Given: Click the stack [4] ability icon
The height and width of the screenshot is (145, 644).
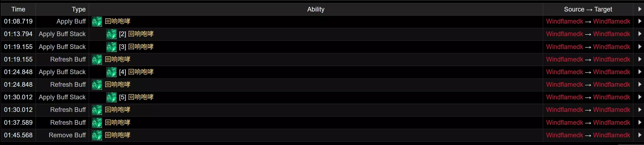Looking at the screenshot, I should (112, 72).
